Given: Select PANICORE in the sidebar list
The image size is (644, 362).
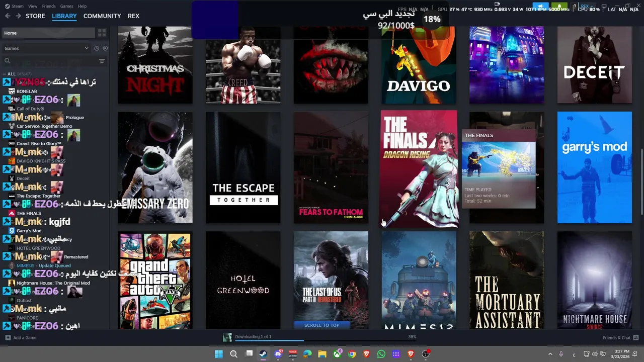Looking at the screenshot, I should point(27,318).
